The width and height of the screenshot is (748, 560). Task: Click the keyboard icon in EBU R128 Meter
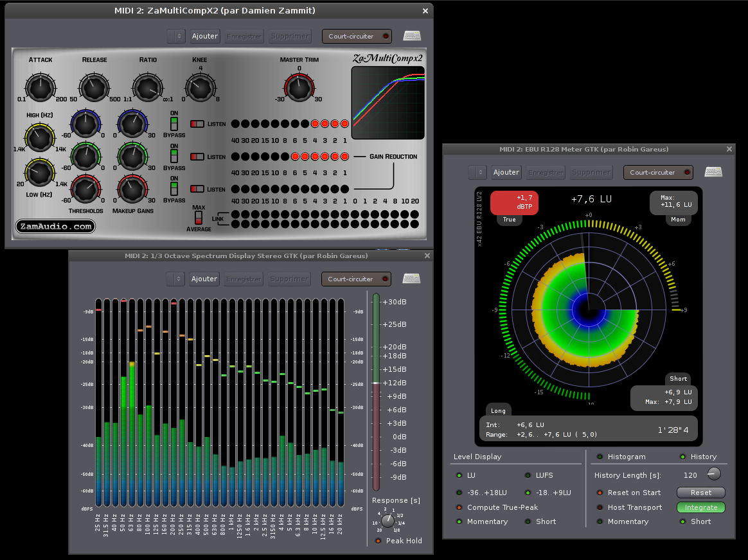[x=713, y=172]
